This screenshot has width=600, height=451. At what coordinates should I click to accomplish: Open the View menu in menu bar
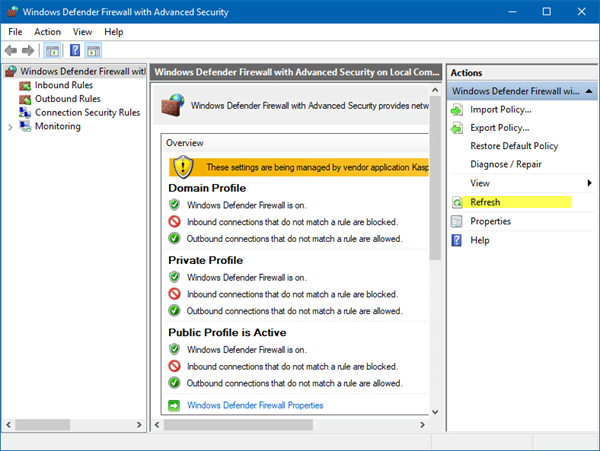(x=83, y=32)
